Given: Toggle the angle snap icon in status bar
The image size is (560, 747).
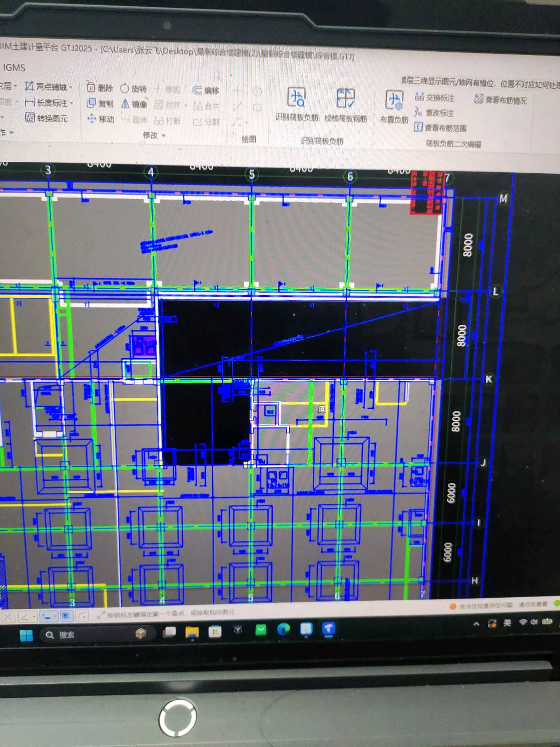Looking at the screenshot, I should pos(27,616).
